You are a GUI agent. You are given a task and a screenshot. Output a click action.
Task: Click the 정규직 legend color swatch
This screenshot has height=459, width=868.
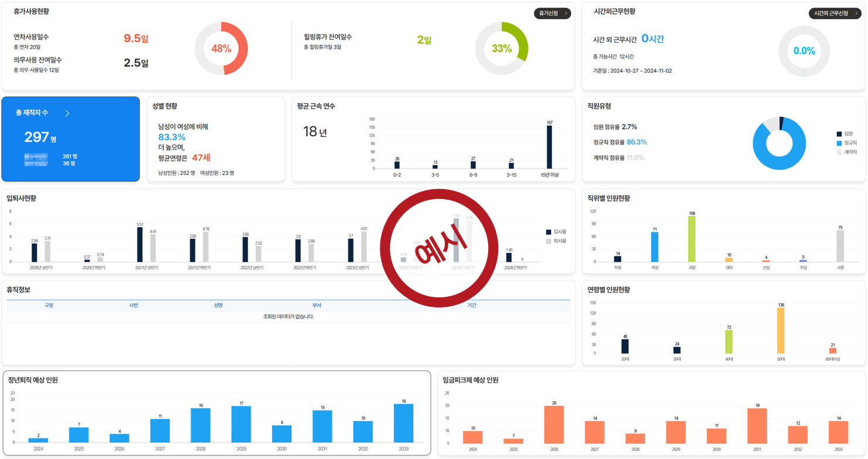[x=839, y=143]
